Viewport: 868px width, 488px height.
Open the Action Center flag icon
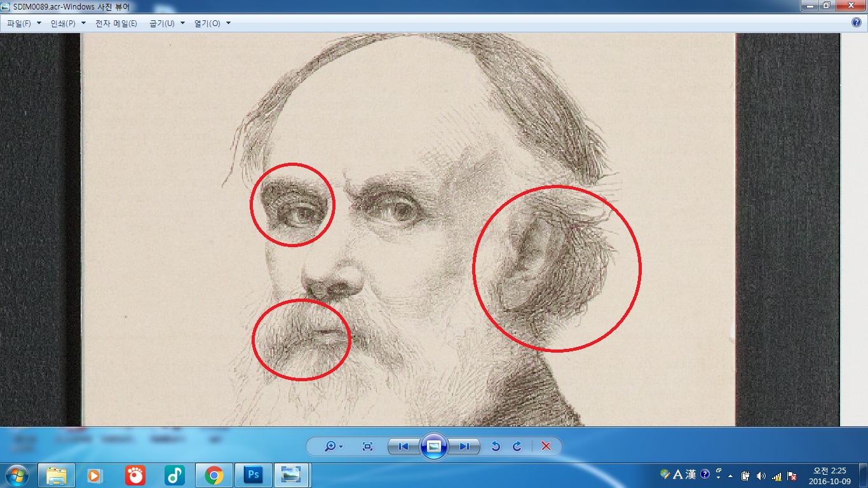click(x=792, y=475)
